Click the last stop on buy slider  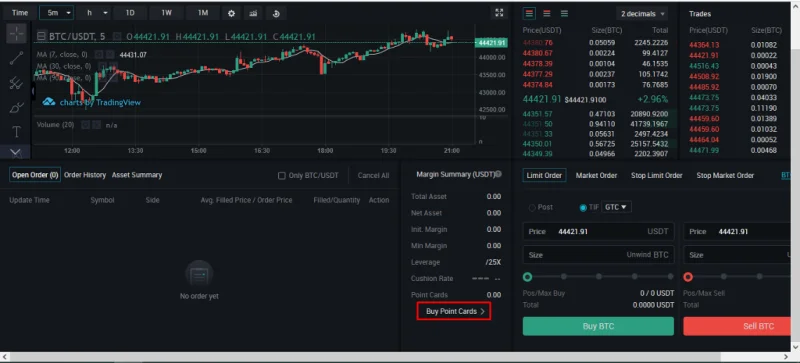[x=670, y=277]
